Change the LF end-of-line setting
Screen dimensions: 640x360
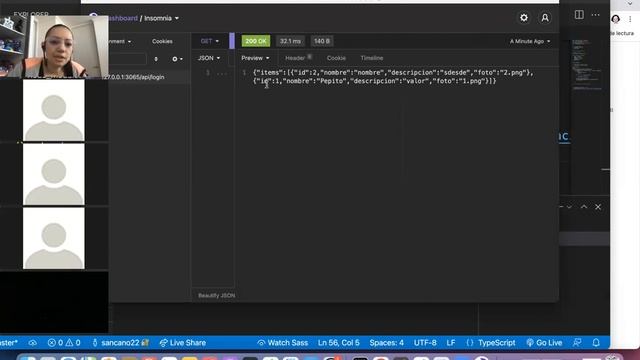coord(451,343)
